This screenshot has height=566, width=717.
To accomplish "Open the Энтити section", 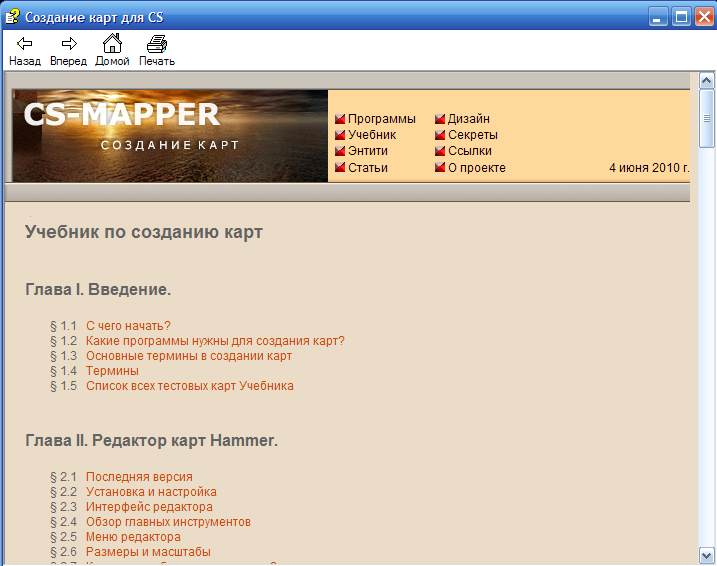I will click(x=368, y=151).
